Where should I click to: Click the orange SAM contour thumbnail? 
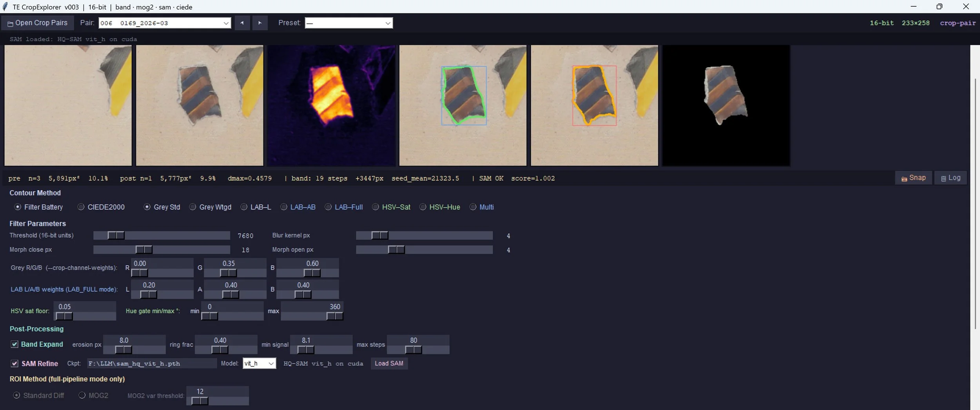point(595,105)
